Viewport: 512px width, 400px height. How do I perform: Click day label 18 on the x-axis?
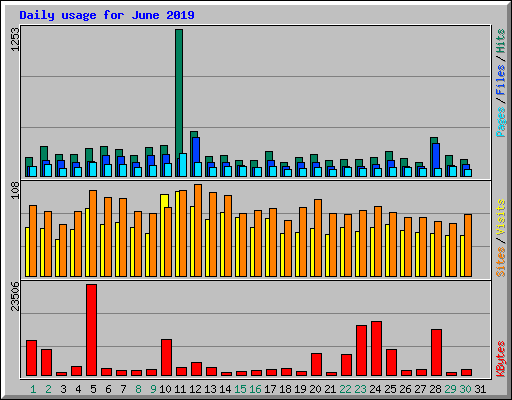(285, 389)
